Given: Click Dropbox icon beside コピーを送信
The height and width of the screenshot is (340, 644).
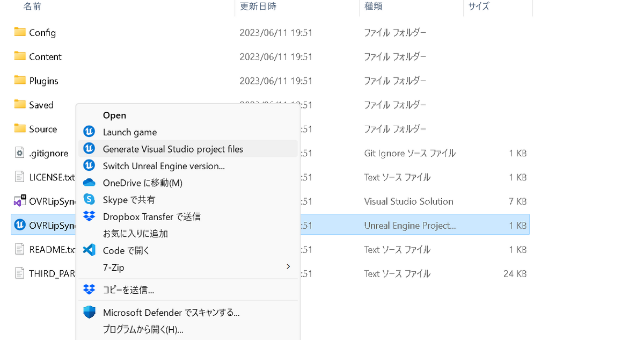Looking at the screenshot, I should click(89, 290).
